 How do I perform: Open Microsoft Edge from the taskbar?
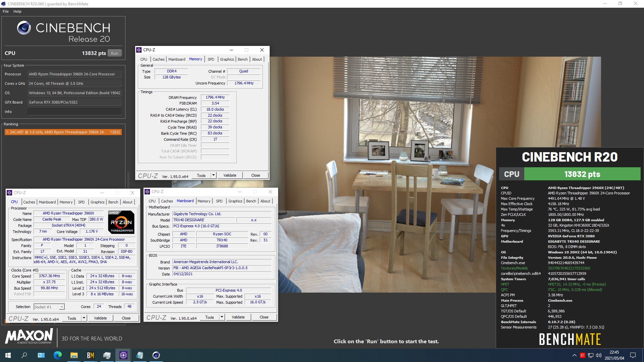tap(58, 355)
